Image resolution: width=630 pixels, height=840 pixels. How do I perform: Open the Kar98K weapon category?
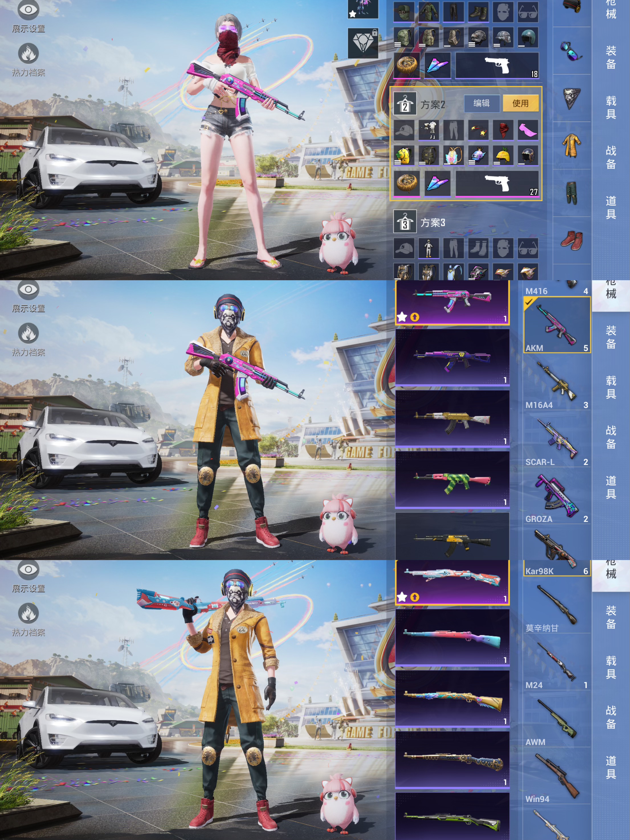pyautogui.click(x=557, y=568)
